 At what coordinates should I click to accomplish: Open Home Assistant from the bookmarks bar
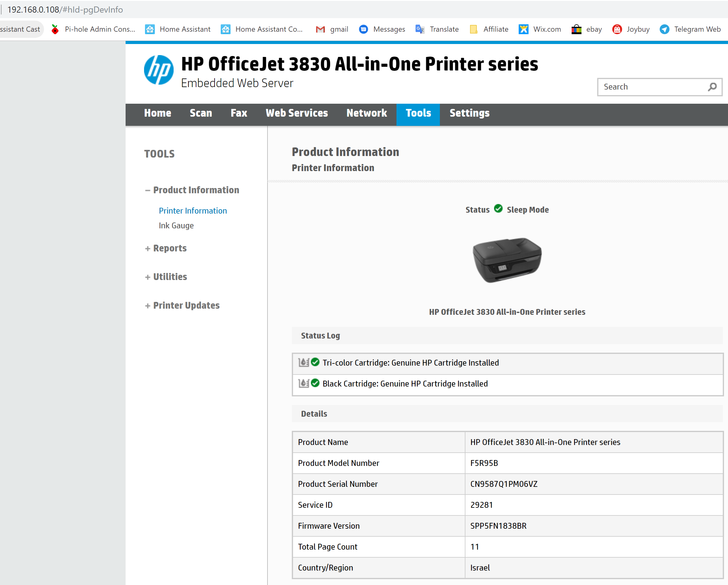[x=177, y=29]
